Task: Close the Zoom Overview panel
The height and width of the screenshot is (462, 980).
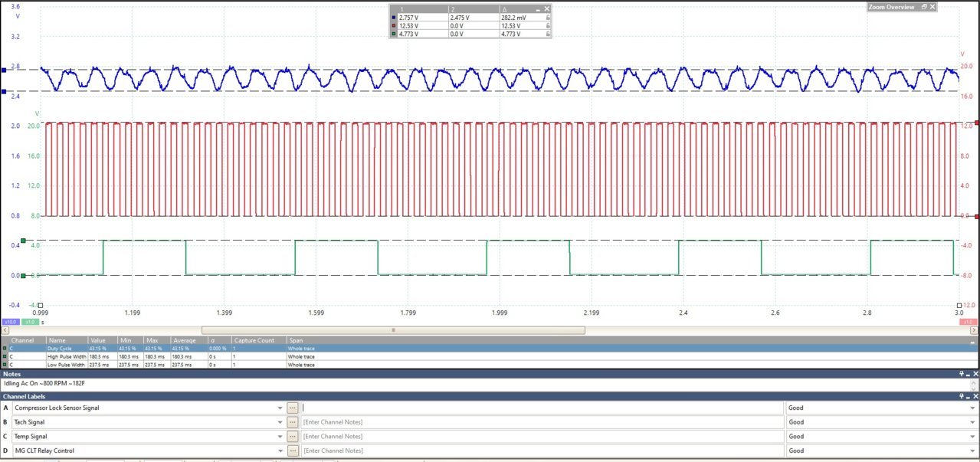Action: click(932, 7)
